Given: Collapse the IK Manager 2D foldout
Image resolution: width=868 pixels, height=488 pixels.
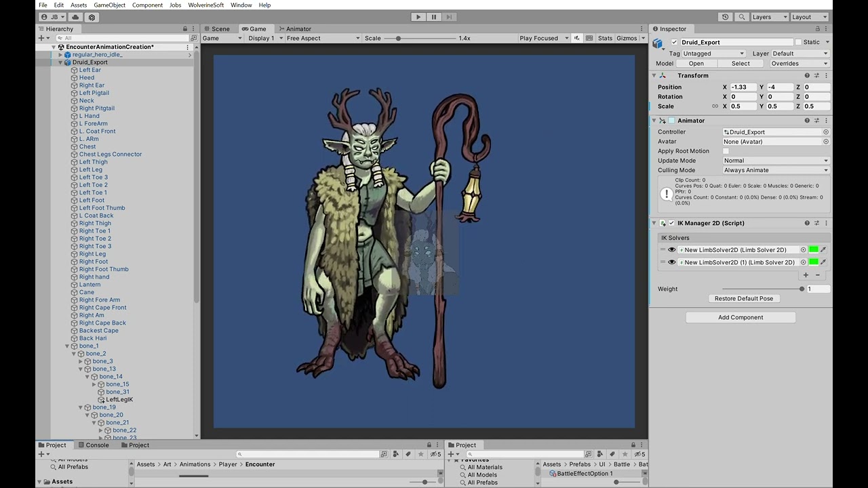Looking at the screenshot, I should tap(654, 223).
